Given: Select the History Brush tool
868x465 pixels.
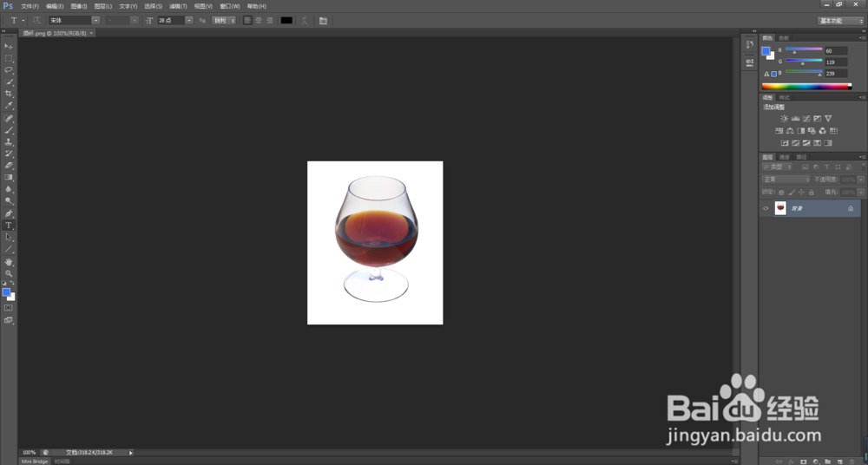Looking at the screenshot, I should (9, 154).
